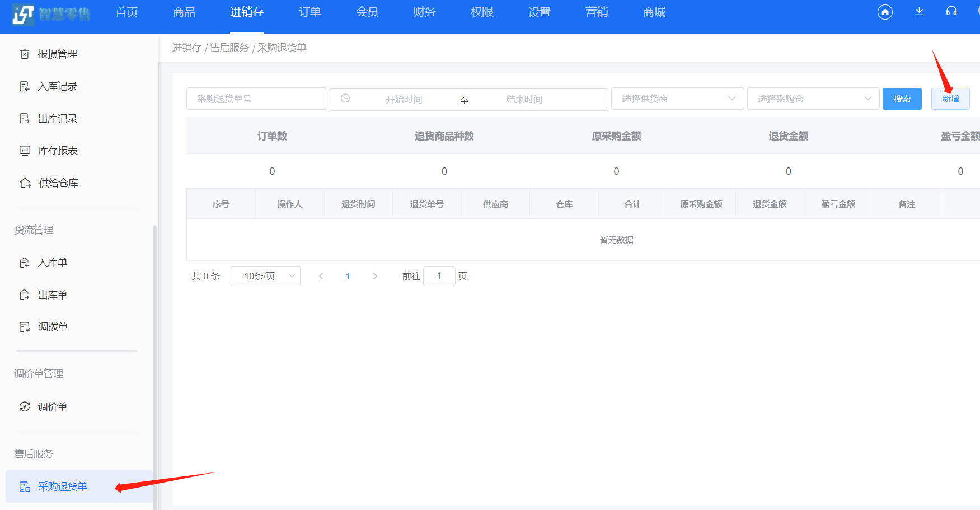Click the home icon in top bar
Image resolution: width=980 pixels, height=510 pixels.
pos(885,12)
